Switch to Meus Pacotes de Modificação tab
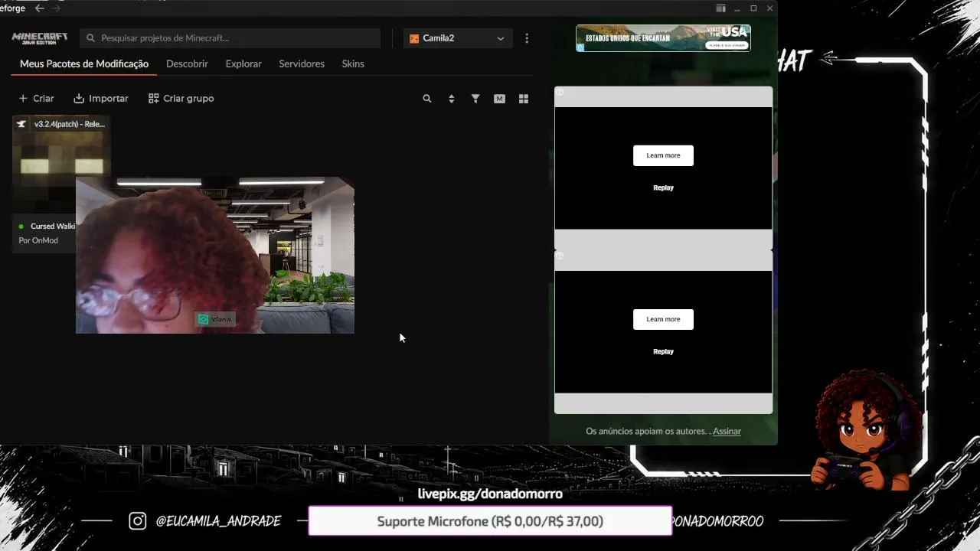 [x=84, y=64]
